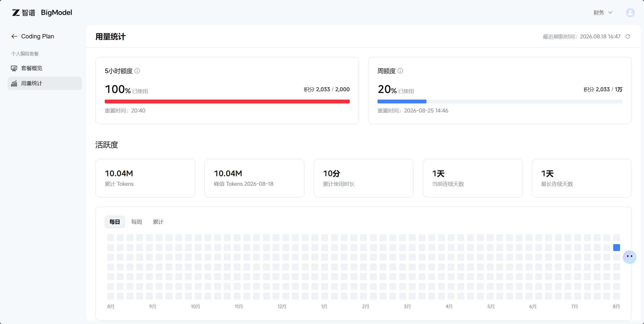Click the 用量统计 chart icon

(x=14, y=83)
